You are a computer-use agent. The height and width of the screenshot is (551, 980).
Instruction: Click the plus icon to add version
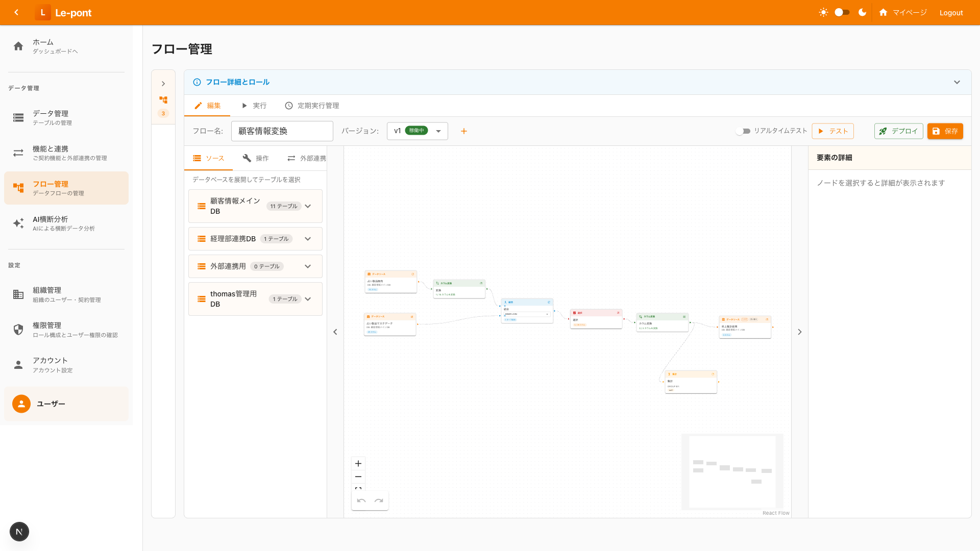464,131
